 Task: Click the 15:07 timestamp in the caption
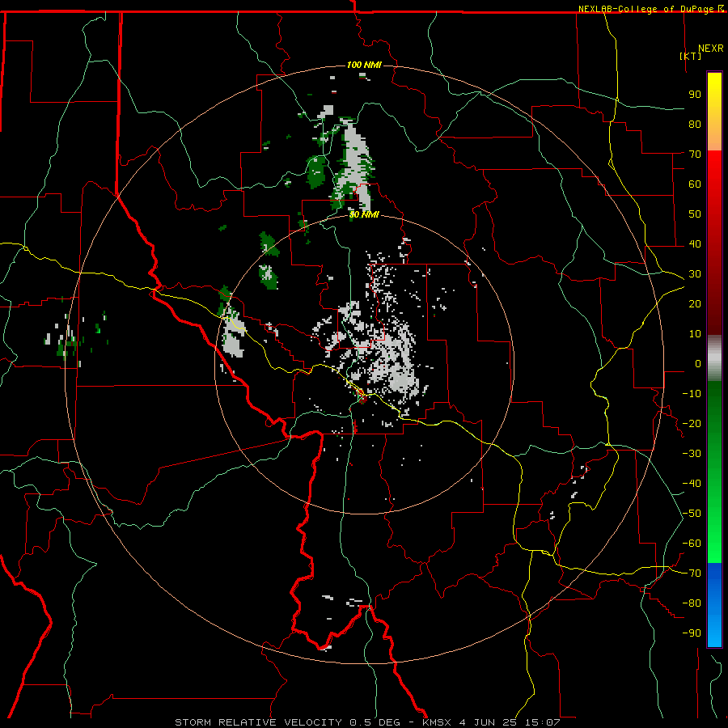(x=542, y=722)
